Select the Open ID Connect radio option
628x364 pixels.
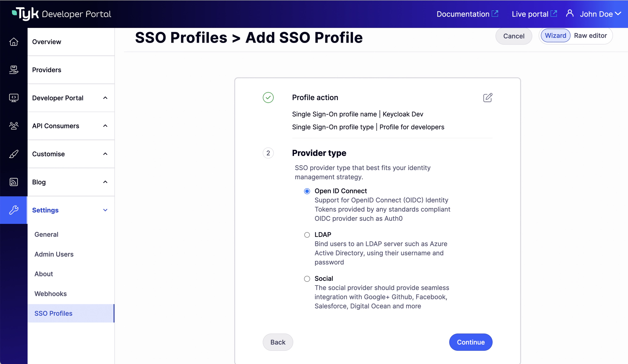pyautogui.click(x=307, y=191)
